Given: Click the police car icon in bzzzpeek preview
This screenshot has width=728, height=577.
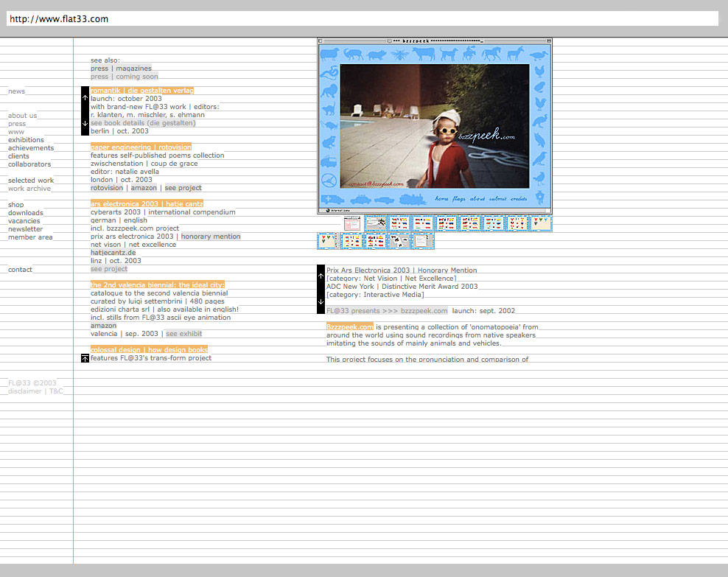Looking at the screenshot, I should pos(361,200).
